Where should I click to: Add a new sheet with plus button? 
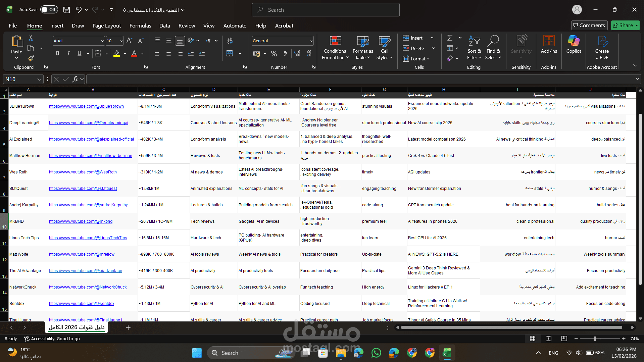pyautogui.click(x=128, y=327)
